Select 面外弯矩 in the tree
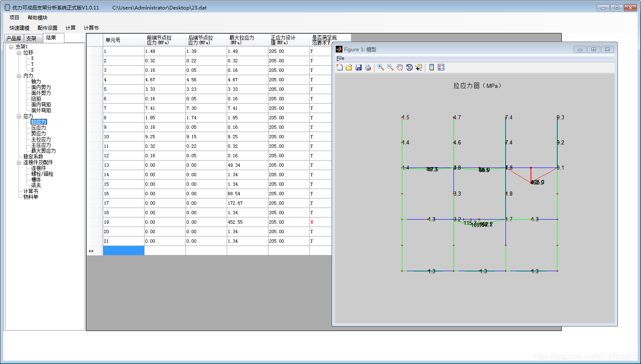Image resolution: width=641 pixels, height=364 pixels. pos(41,111)
